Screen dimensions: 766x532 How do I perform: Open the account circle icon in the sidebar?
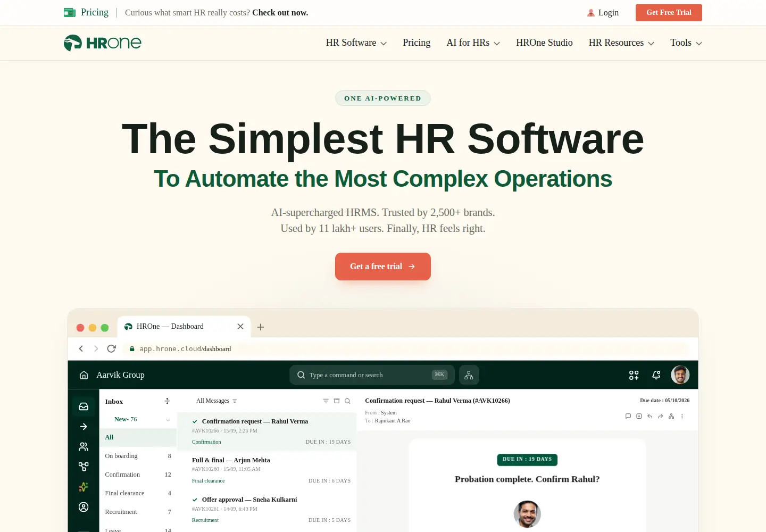coord(84,507)
